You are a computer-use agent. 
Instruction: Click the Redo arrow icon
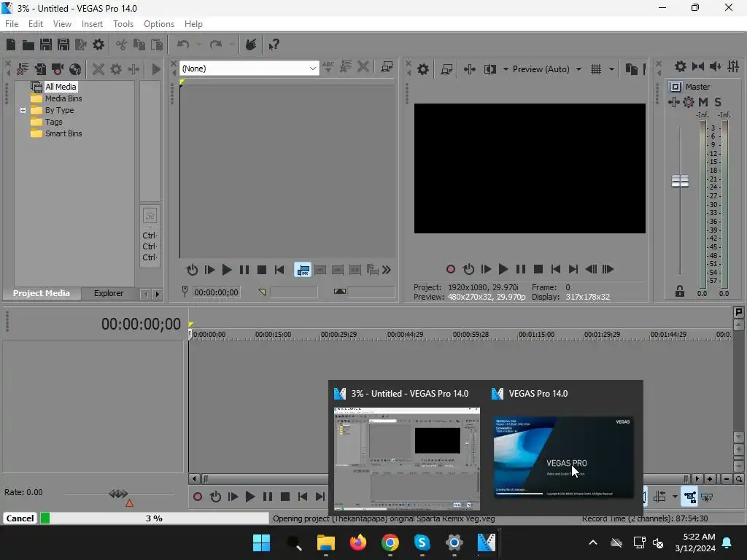[x=216, y=44]
